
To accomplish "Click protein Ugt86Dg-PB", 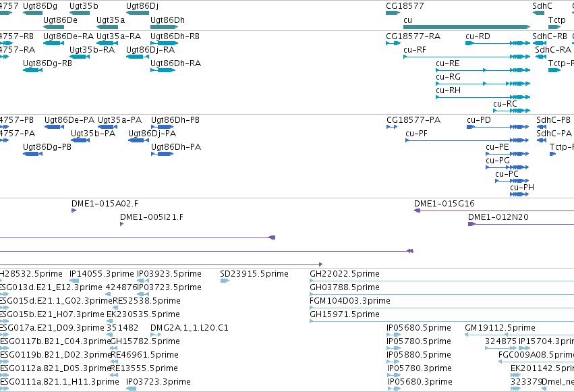I will (32, 154).
